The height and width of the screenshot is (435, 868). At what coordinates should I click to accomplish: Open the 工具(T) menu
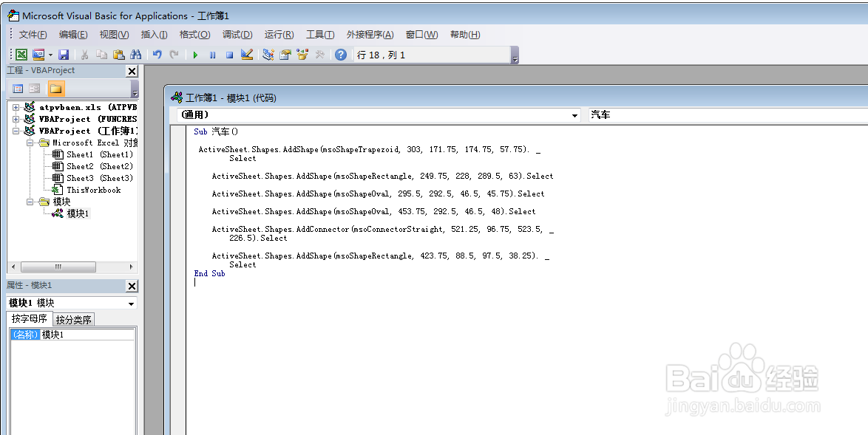point(320,34)
